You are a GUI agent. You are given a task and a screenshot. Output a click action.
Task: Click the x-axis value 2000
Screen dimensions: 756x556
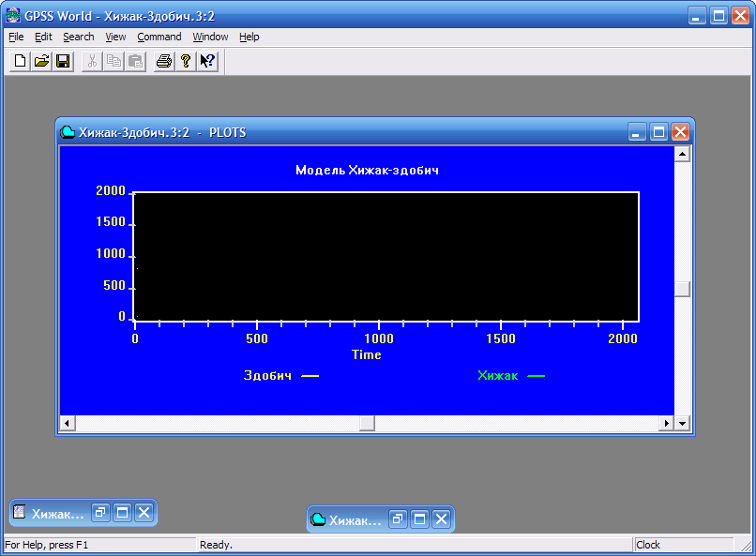tap(623, 338)
